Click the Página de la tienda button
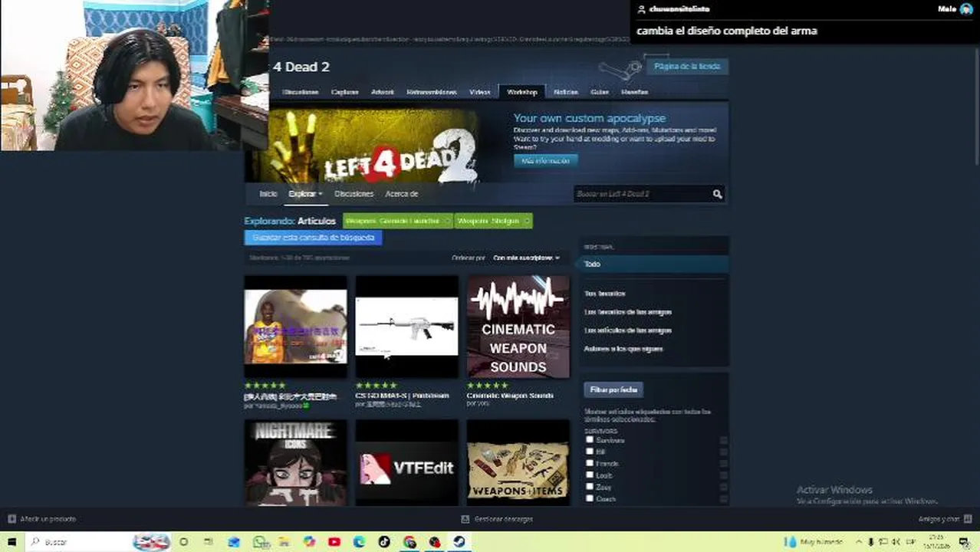980x552 pixels. point(687,67)
